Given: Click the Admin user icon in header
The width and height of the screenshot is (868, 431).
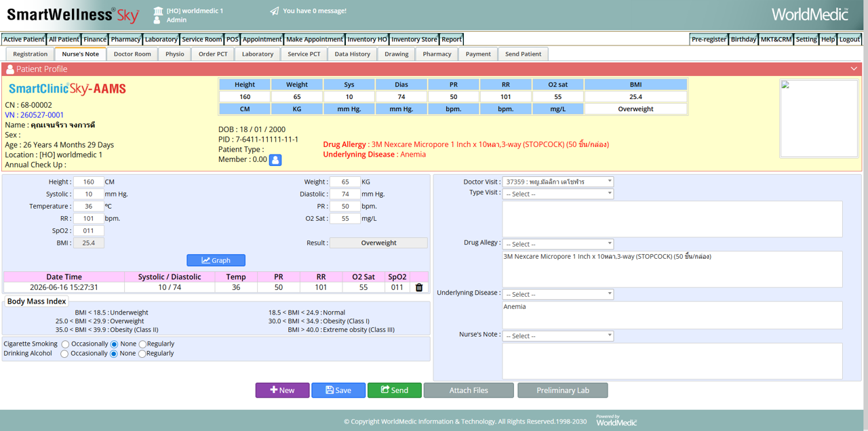Looking at the screenshot, I should (158, 20).
